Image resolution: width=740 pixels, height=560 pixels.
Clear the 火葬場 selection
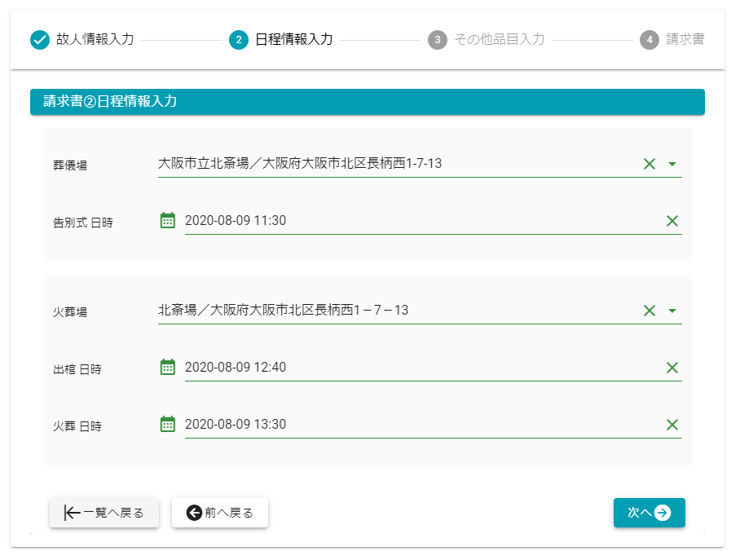coord(650,311)
